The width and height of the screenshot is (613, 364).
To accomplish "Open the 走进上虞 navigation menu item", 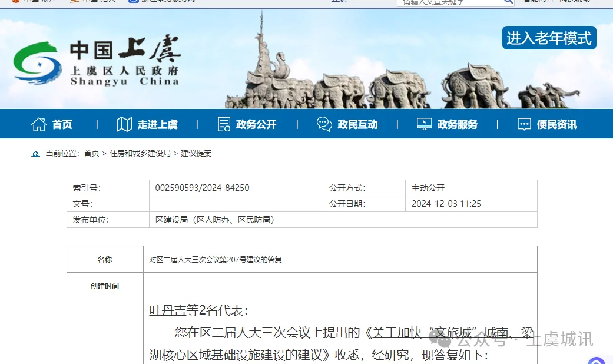I will pyautogui.click(x=158, y=124).
